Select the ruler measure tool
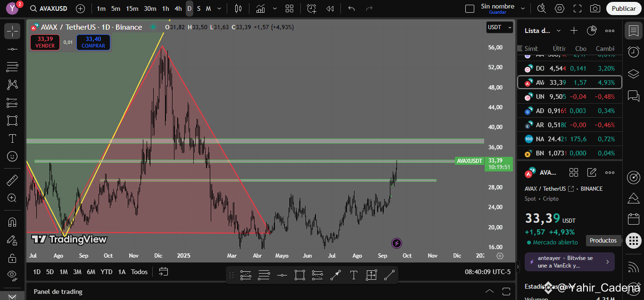Screen dimensions: 644x300 pyautogui.click(x=12, y=180)
